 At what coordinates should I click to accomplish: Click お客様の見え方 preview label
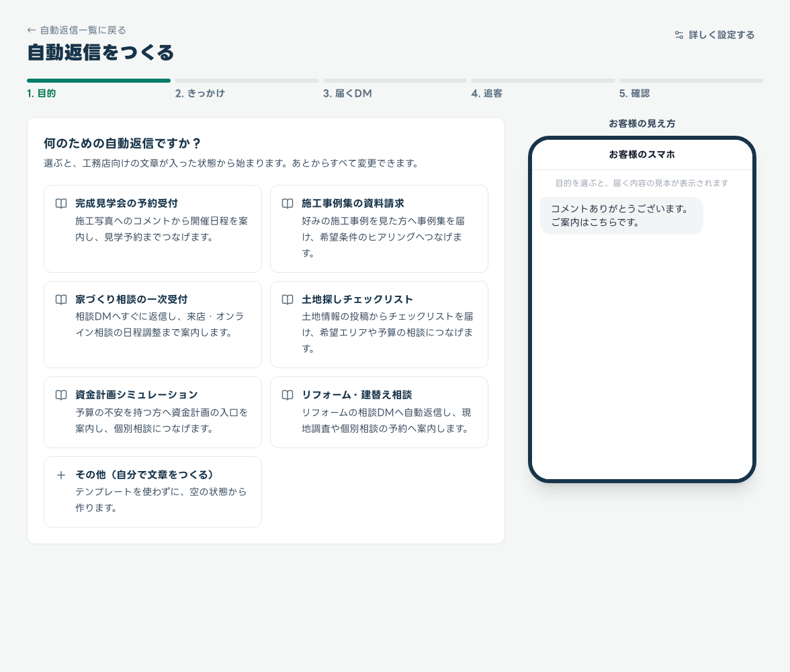coord(642,124)
